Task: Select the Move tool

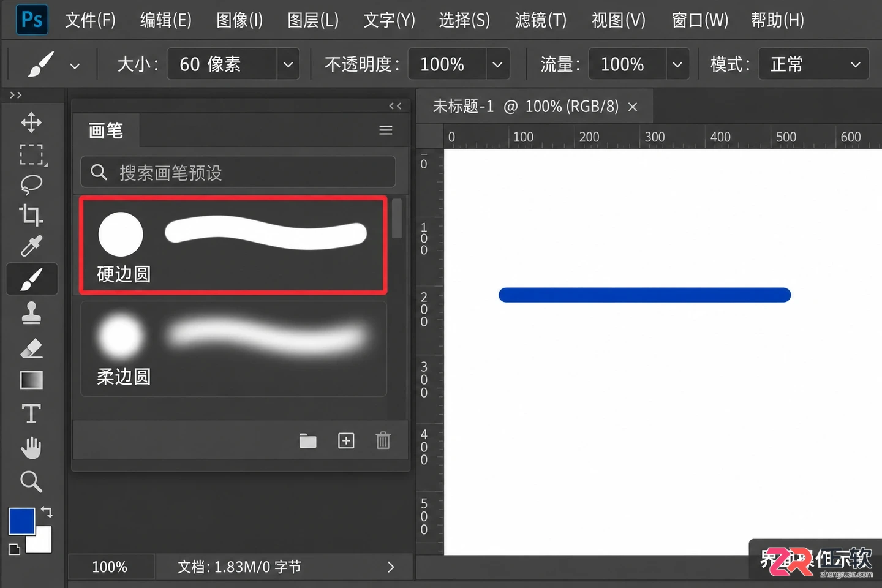Action: tap(31, 123)
